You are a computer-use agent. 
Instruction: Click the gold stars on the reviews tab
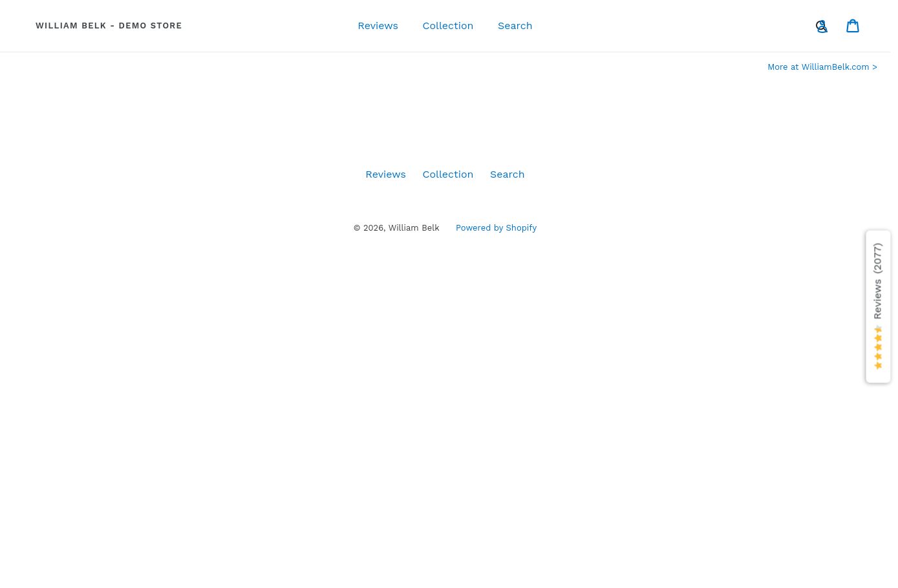877,352
